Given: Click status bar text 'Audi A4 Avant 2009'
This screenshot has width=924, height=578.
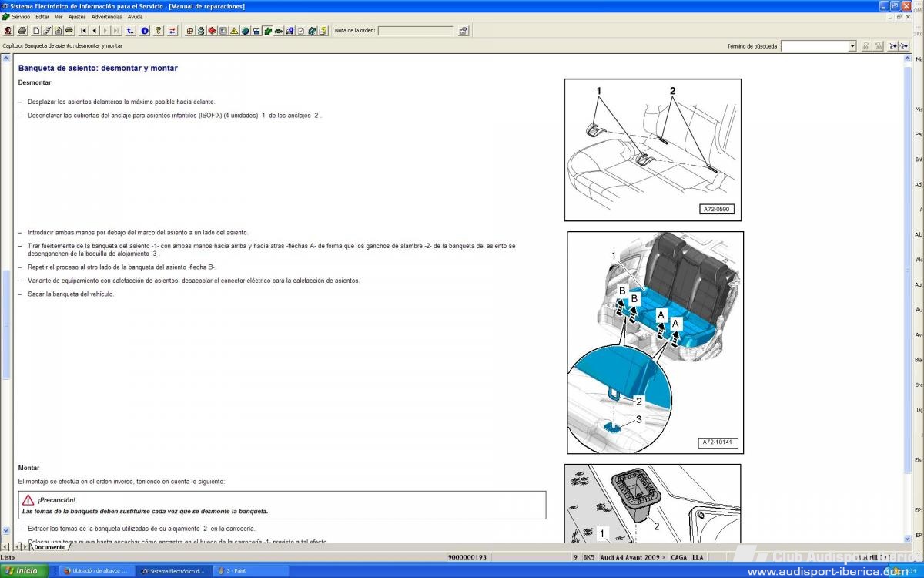Looking at the screenshot, I should pos(632,557).
